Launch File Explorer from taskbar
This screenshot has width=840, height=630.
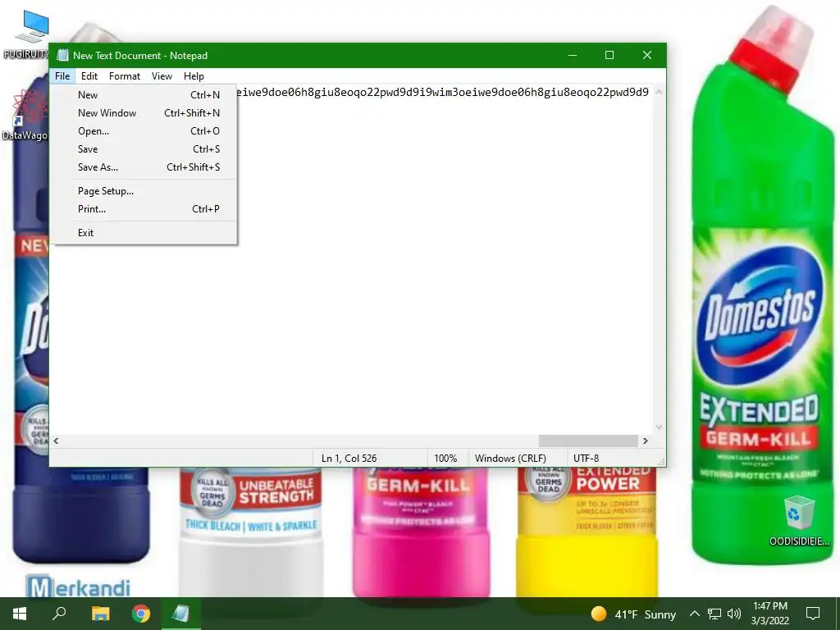[x=100, y=614]
